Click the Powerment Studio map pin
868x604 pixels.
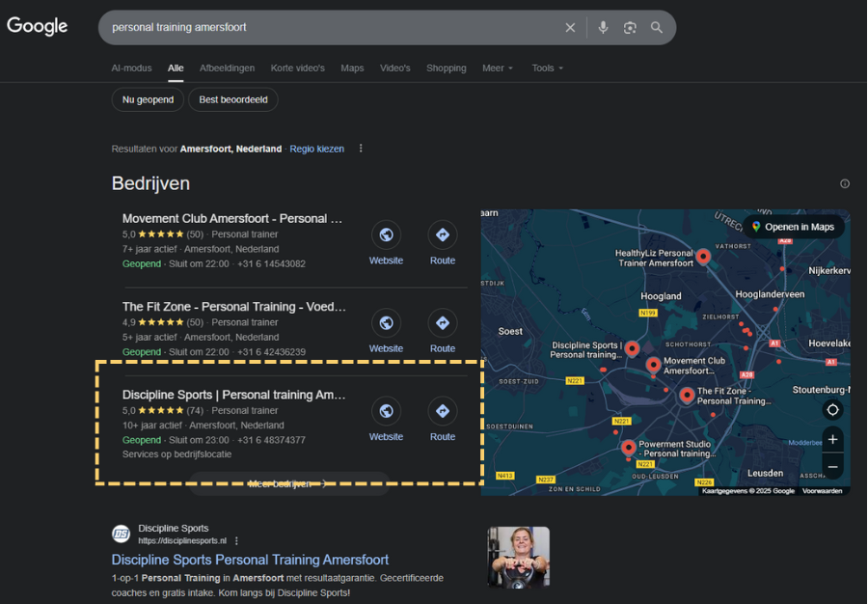628,448
